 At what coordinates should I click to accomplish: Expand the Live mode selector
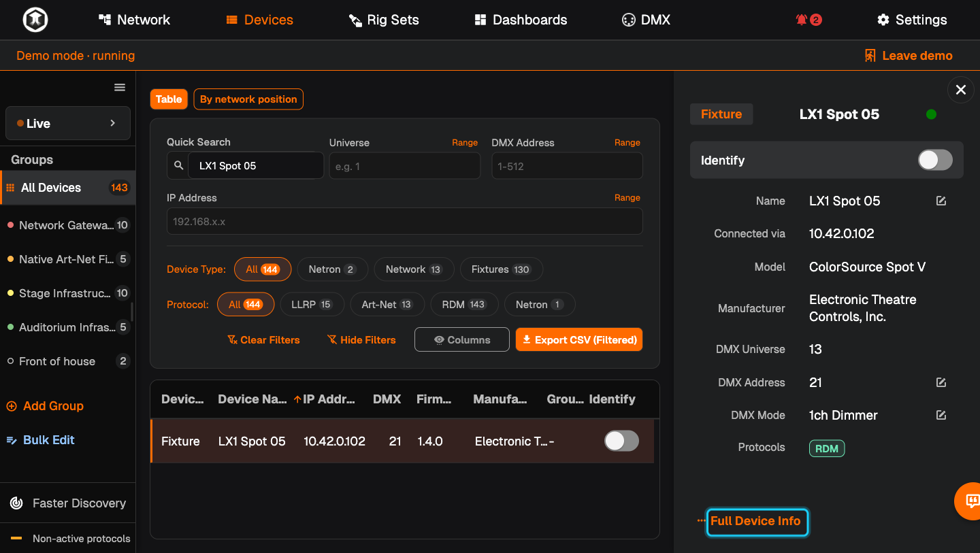67,123
